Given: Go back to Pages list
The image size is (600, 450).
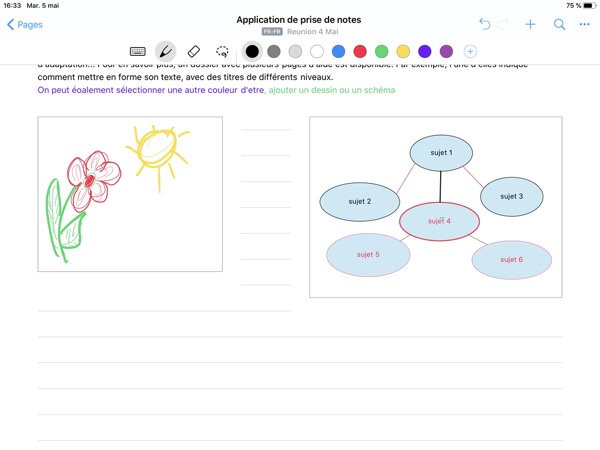Looking at the screenshot, I should [25, 24].
